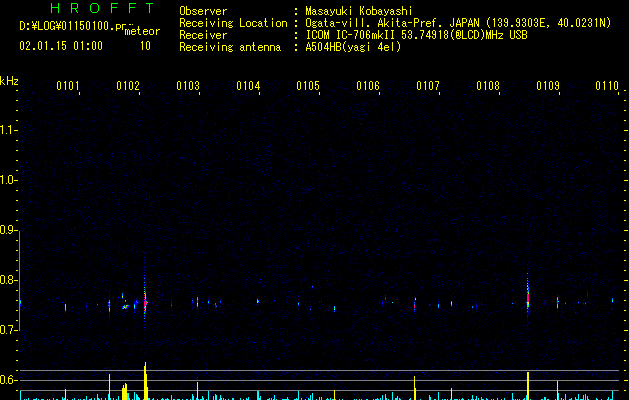
Task: Click the 0.7 kHz axis label
Action: [x=7, y=330]
